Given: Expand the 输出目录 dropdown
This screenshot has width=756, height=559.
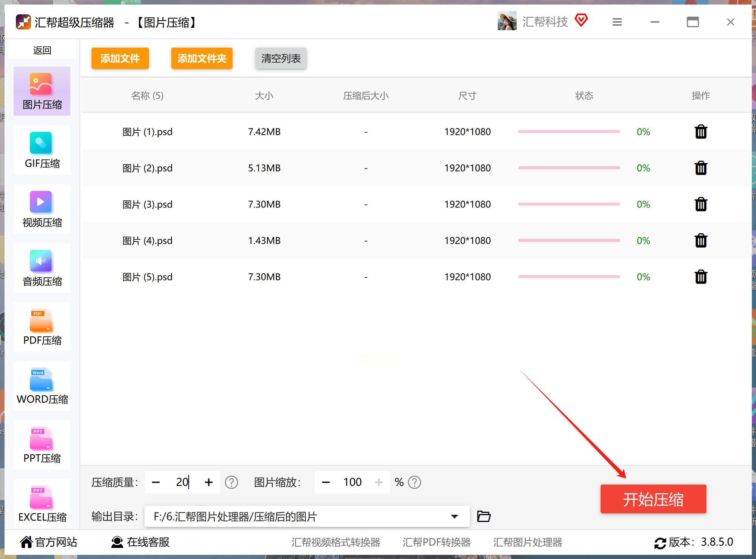Looking at the screenshot, I should 454,516.
